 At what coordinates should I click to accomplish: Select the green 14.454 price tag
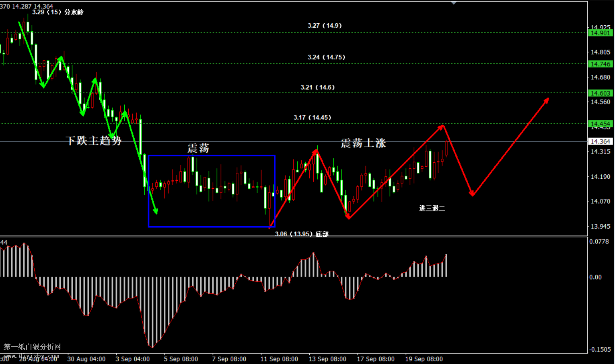click(600, 124)
